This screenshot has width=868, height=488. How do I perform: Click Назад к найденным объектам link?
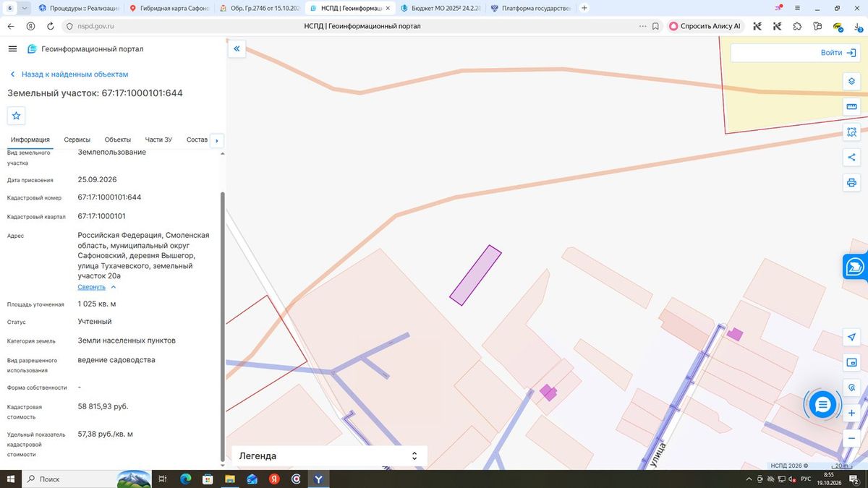(69, 74)
